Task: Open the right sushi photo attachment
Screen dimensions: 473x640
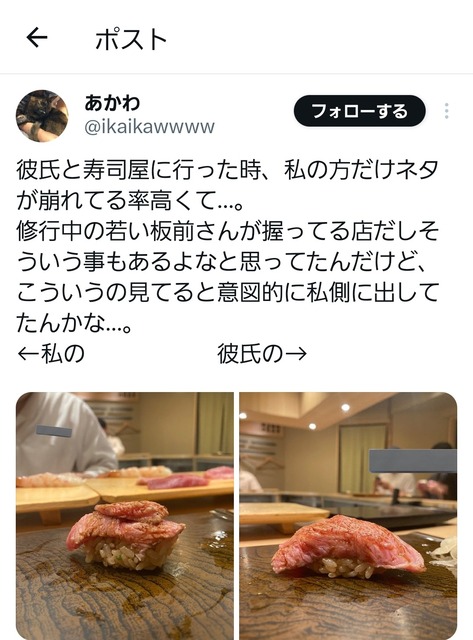Action: click(348, 516)
